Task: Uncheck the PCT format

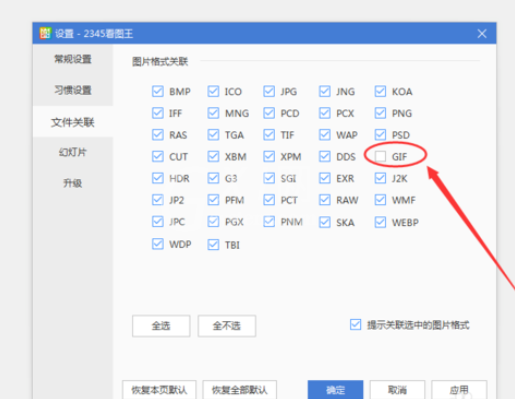Action: coord(269,200)
